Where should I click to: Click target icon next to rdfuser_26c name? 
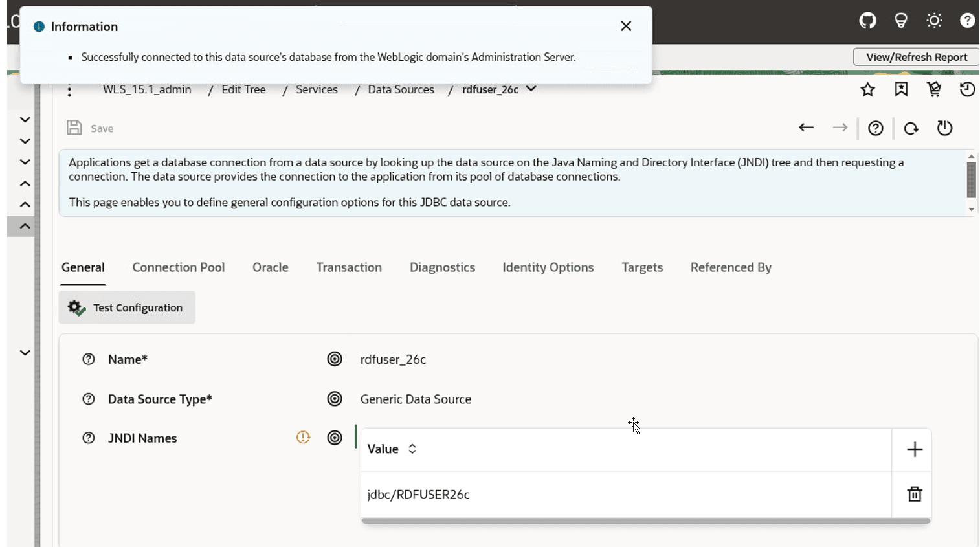pos(335,359)
